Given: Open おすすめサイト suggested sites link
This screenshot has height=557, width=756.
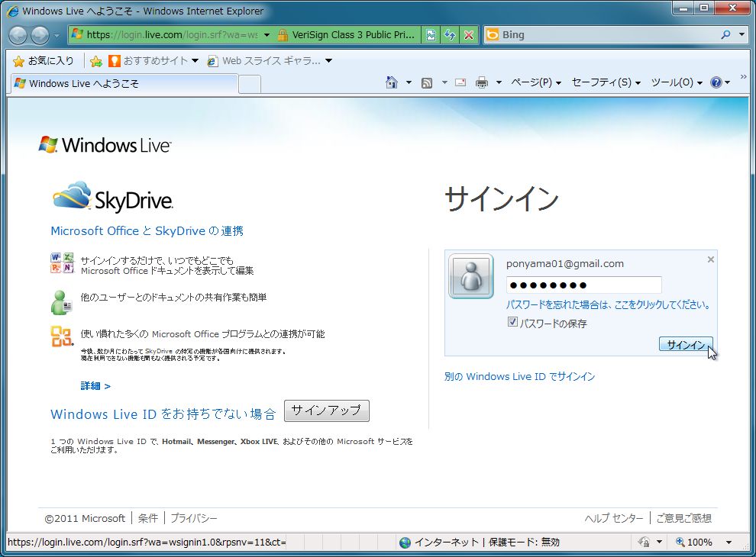Looking at the screenshot, I should (148, 61).
